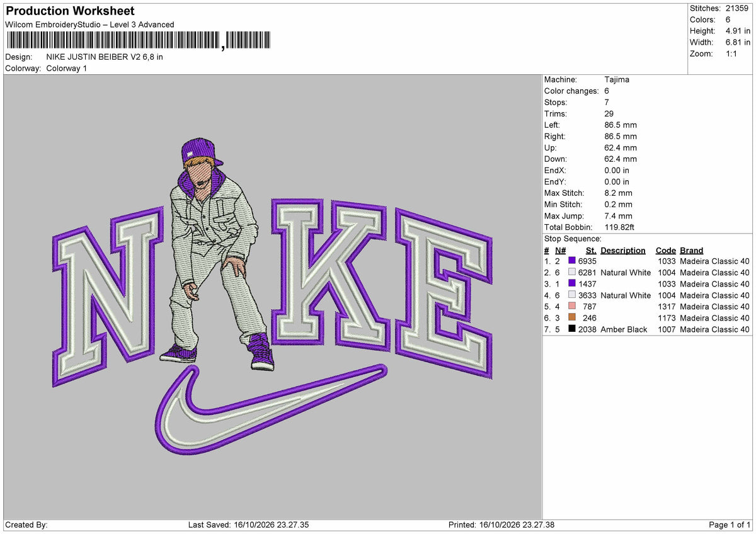The image size is (756, 534).
Task: Click the Machine value "Tajima"
Action: pos(617,79)
